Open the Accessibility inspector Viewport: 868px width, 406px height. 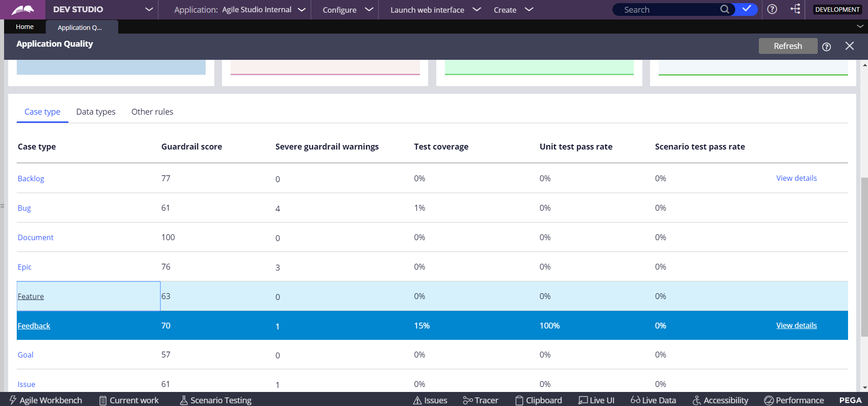[720, 400]
